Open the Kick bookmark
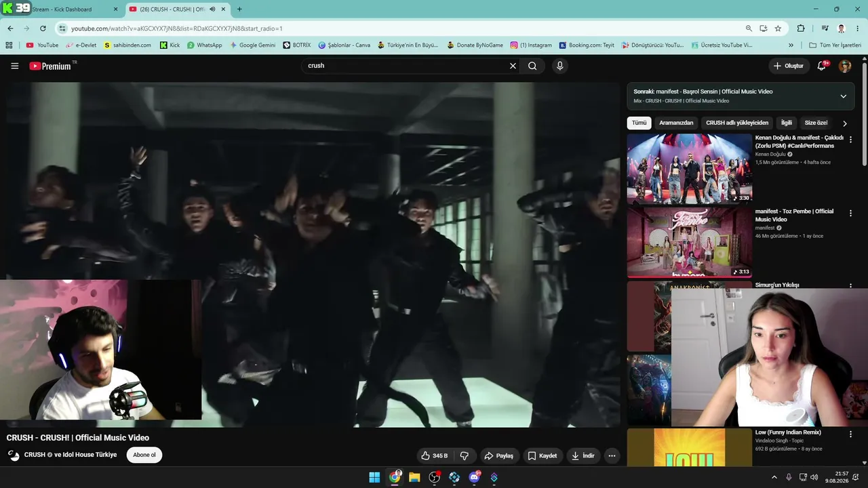868x488 pixels. (170, 45)
